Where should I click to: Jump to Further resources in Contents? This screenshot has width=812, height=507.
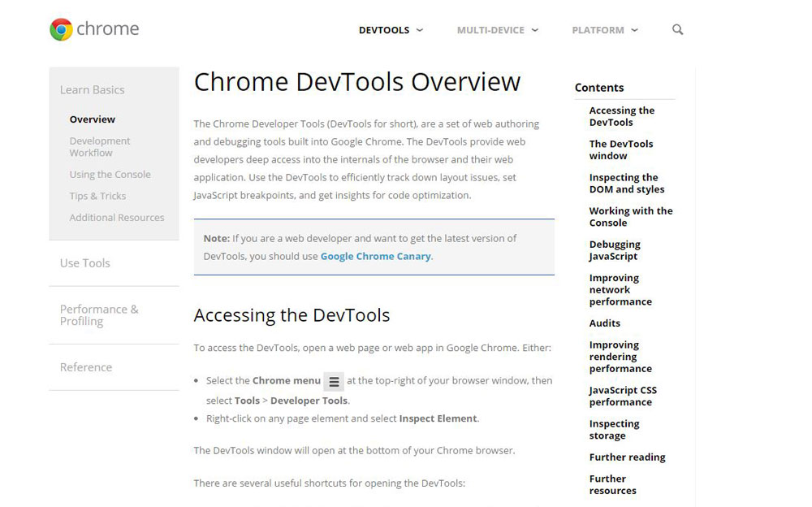pyautogui.click(x=612, y=485)
